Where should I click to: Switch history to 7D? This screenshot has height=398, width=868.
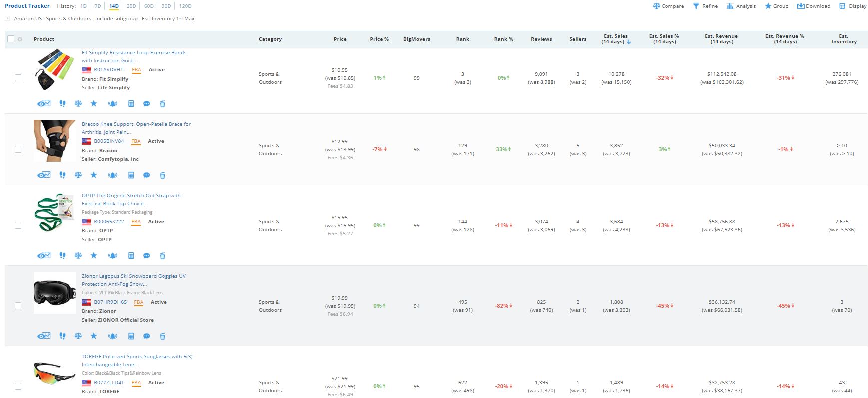pyautogui.click(x=98, y=6)
